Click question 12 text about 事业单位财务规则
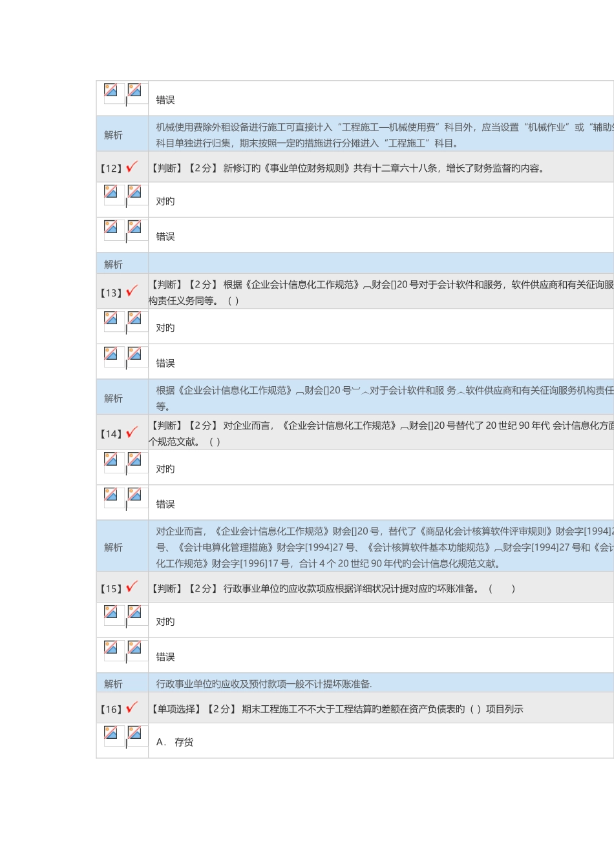The width and height of the screenshot is (614, 868). tap(348, 169)
